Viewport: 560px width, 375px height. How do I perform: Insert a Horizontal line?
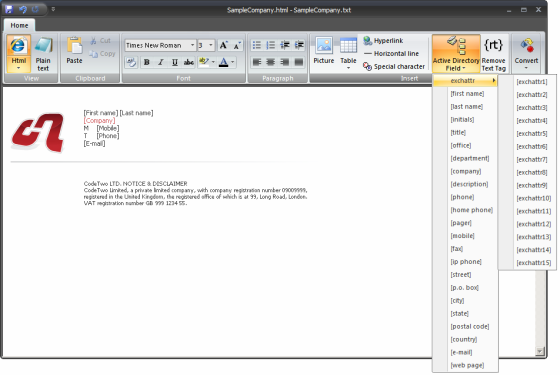click(x=391, y=54)
